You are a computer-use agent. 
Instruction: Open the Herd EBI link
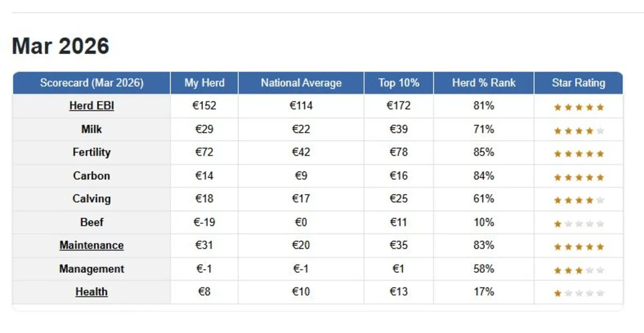[x=92, y=106]
